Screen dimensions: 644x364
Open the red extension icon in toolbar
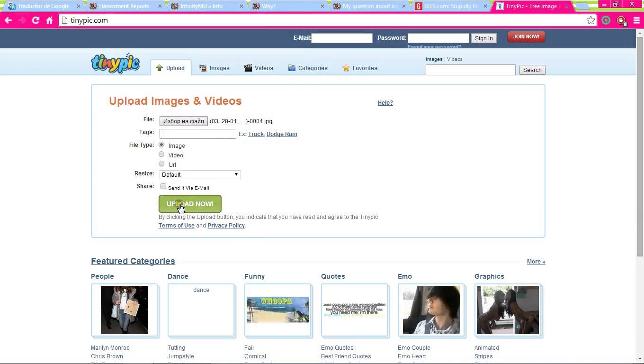(x=621, y=20)
